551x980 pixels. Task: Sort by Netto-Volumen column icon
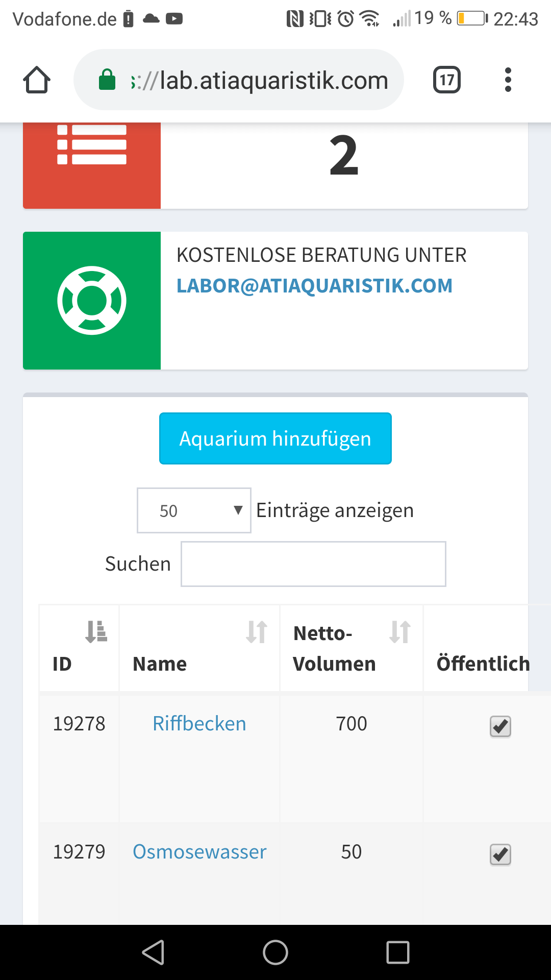(x=400, y=632)
